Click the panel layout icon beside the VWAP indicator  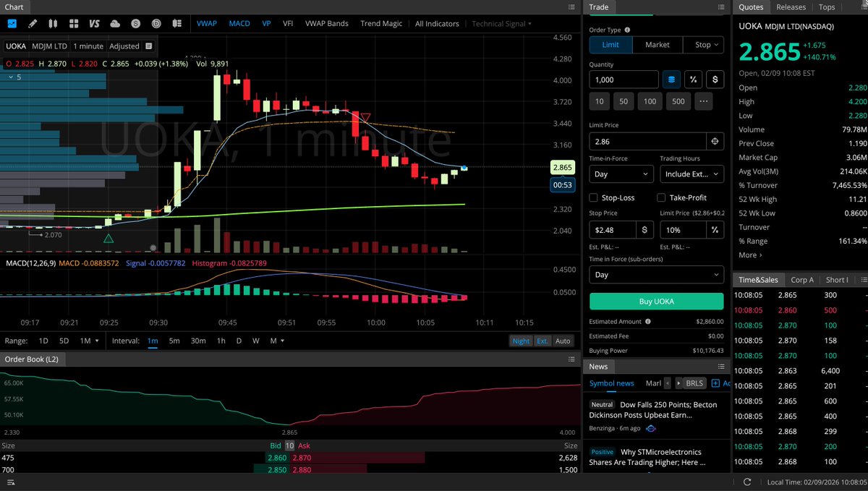coord(179,23)
